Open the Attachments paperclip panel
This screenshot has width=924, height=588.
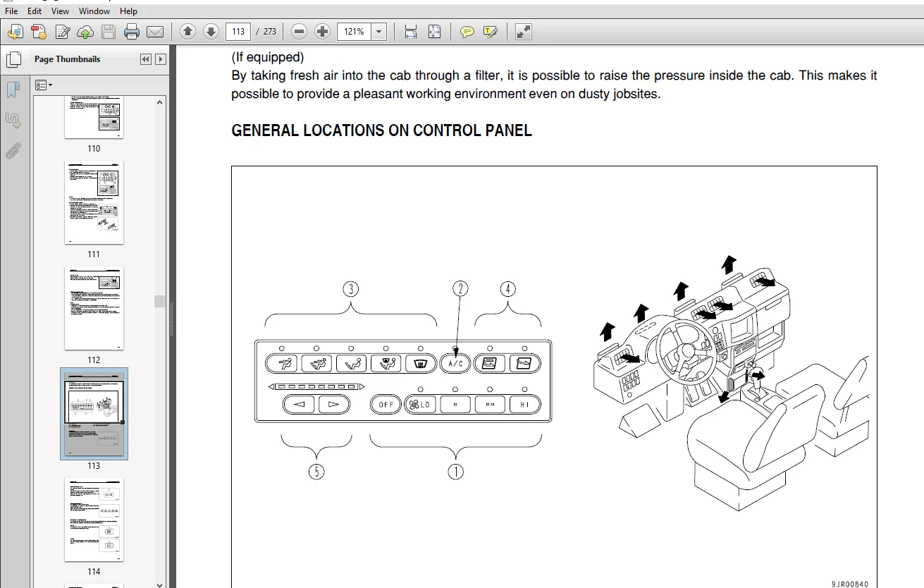pos(13,150)
